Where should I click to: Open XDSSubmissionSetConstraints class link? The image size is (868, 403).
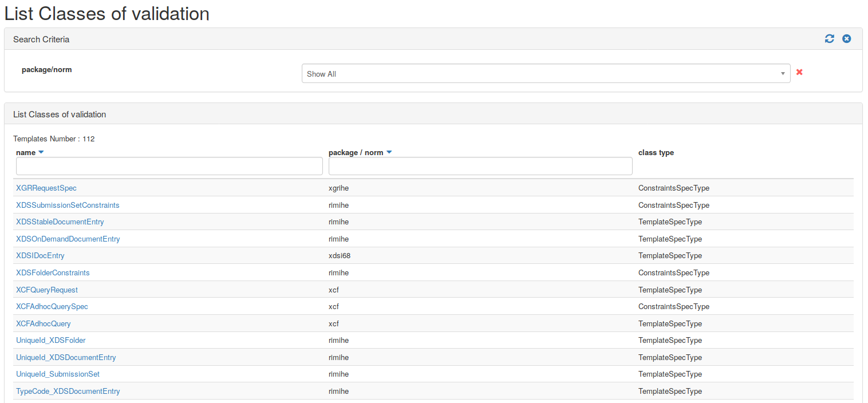(68, 205)
